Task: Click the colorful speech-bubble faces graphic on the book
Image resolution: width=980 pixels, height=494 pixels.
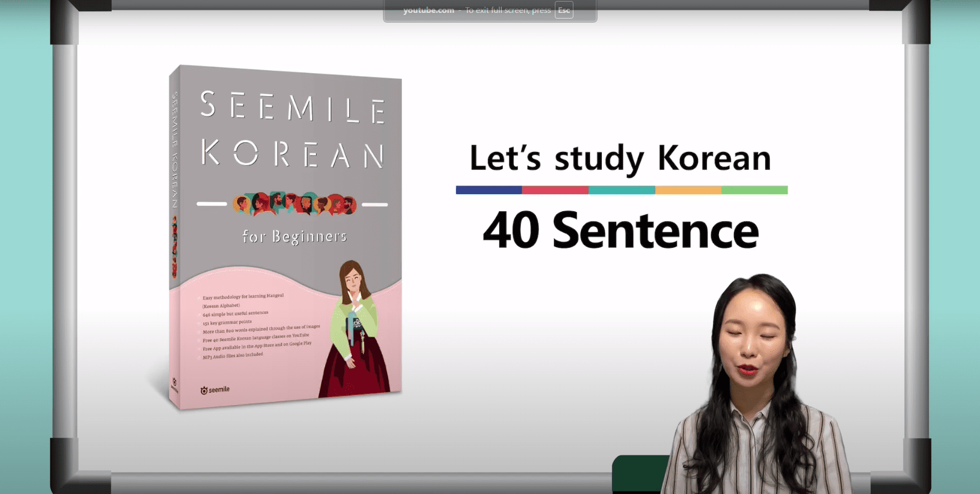Action: [x=294, y=204]
